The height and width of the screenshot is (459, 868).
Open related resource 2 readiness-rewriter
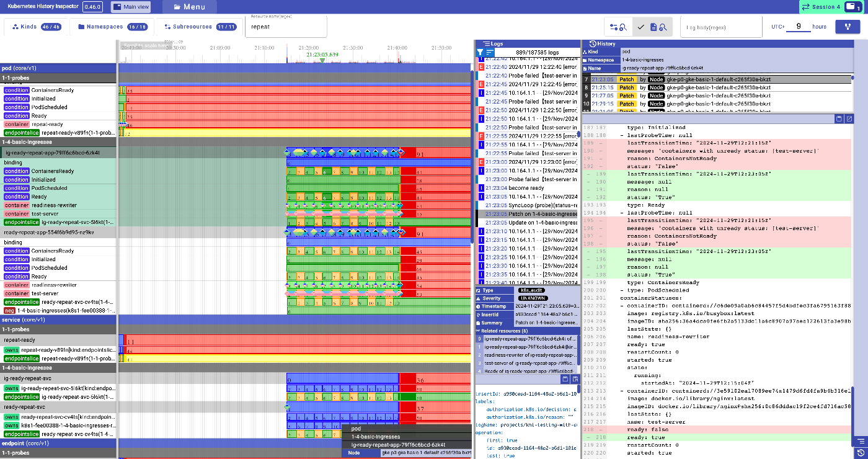tap(527, 355)
